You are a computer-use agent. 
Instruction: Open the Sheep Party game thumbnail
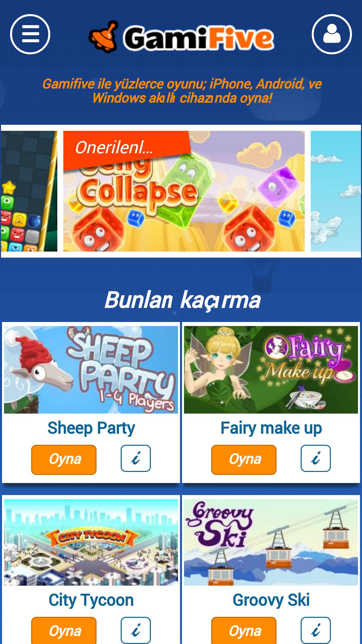(91, 370)
